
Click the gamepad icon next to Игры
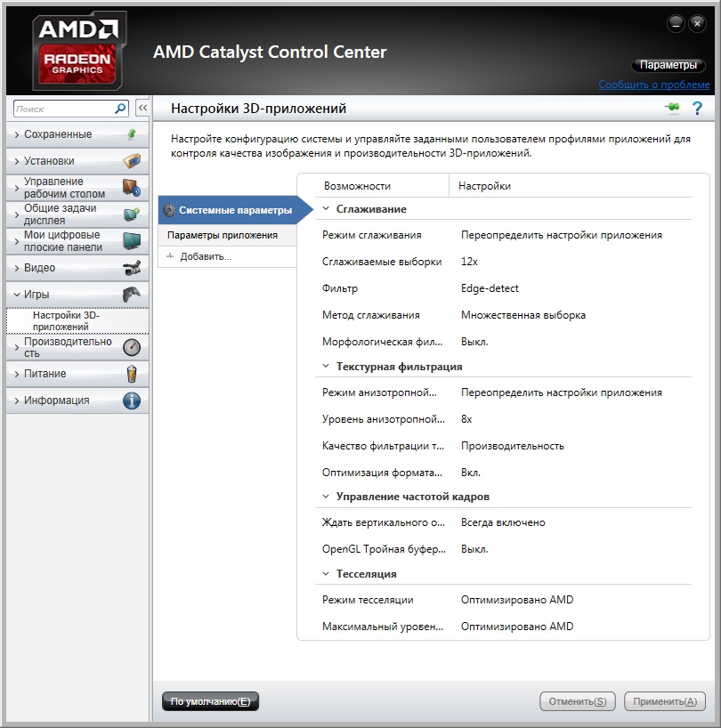pos(131,295)
